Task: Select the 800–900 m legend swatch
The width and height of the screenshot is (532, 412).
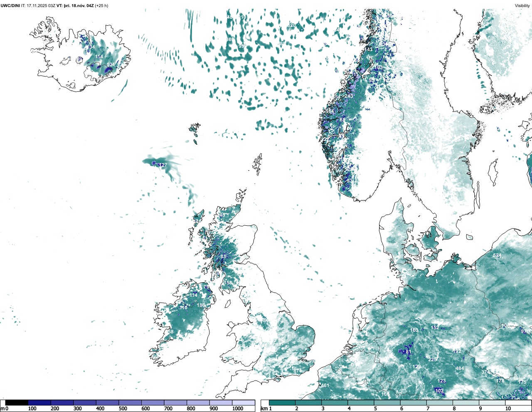Action: tap(198, 402)
